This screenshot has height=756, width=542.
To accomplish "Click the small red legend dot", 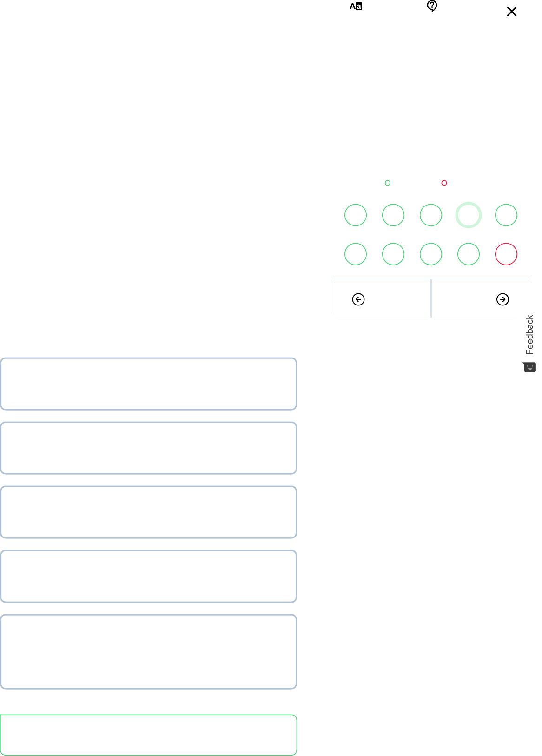I will point(444,183).
